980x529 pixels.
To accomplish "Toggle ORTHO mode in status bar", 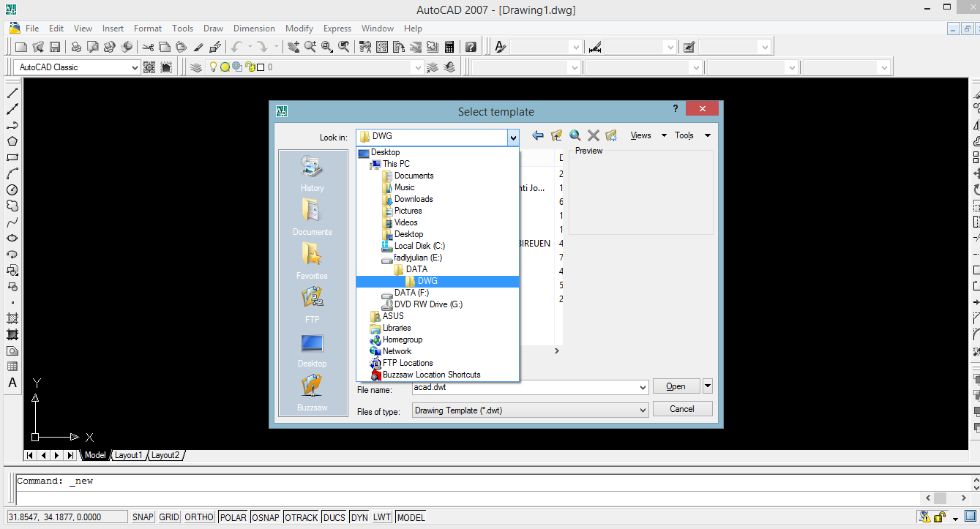I will (x=198, y=517).
